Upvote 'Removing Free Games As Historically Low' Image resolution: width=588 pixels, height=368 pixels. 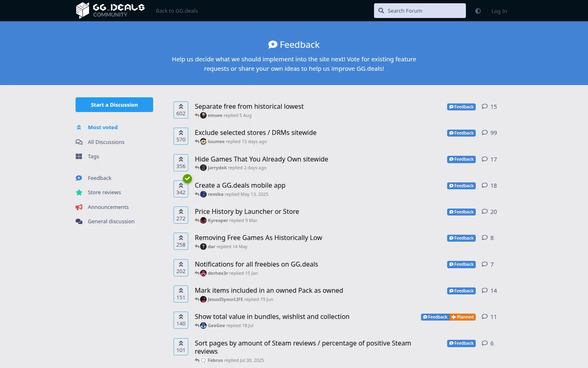coord(181,241)
